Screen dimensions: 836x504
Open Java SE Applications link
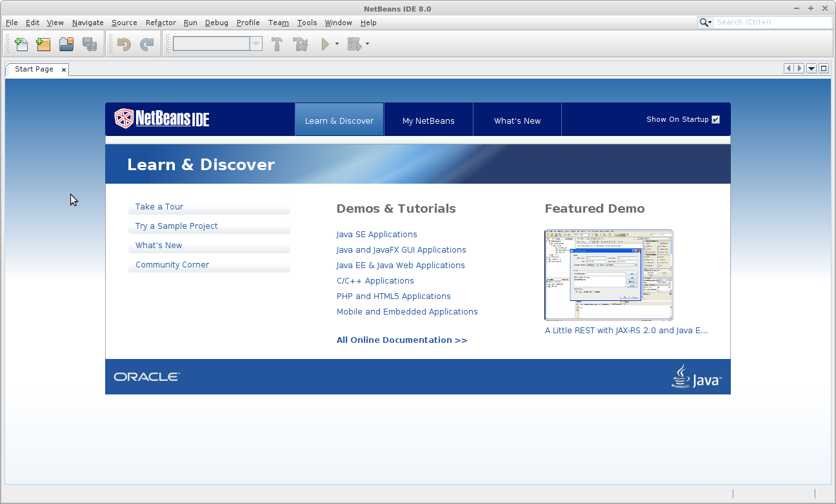tap(377, 235)
